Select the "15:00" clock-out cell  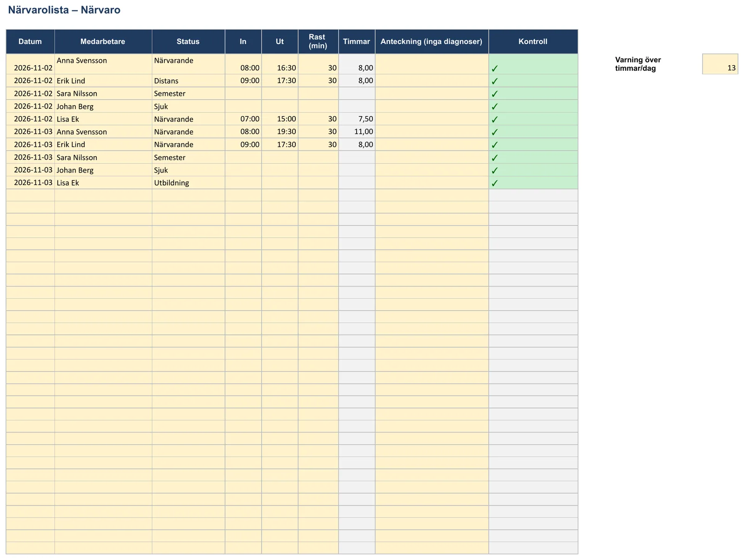click(x=279, y=119)
